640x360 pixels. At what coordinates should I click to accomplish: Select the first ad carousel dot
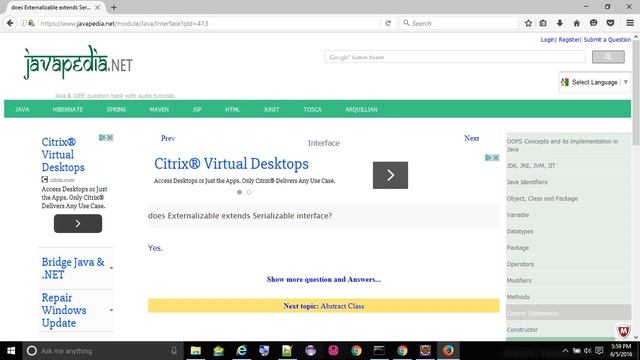tap(239, 192)
